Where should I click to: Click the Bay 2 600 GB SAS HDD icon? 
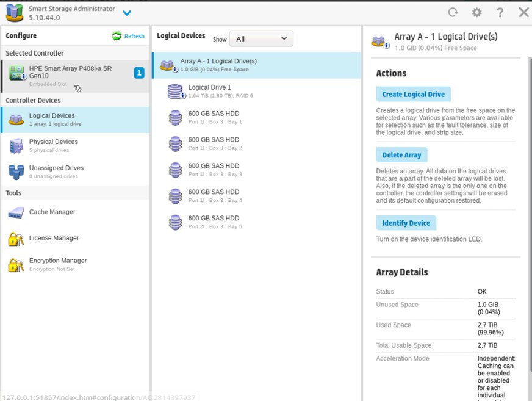point(176,143)
